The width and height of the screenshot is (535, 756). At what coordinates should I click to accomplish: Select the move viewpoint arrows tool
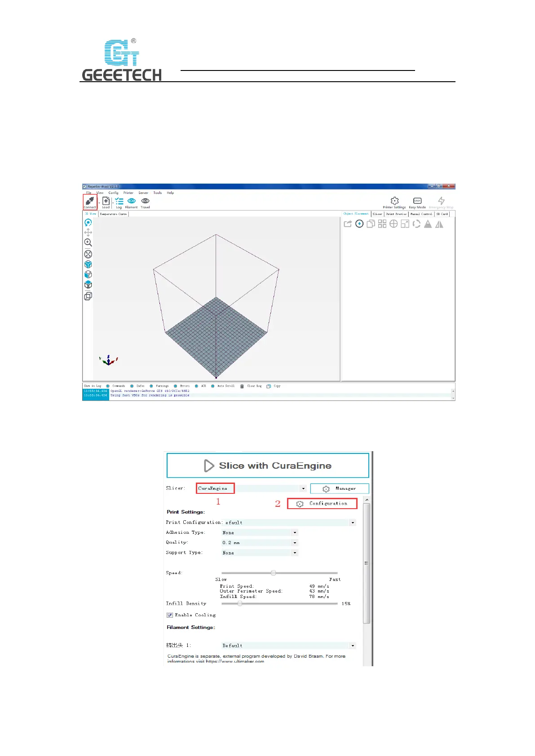[x=88, y=233]
